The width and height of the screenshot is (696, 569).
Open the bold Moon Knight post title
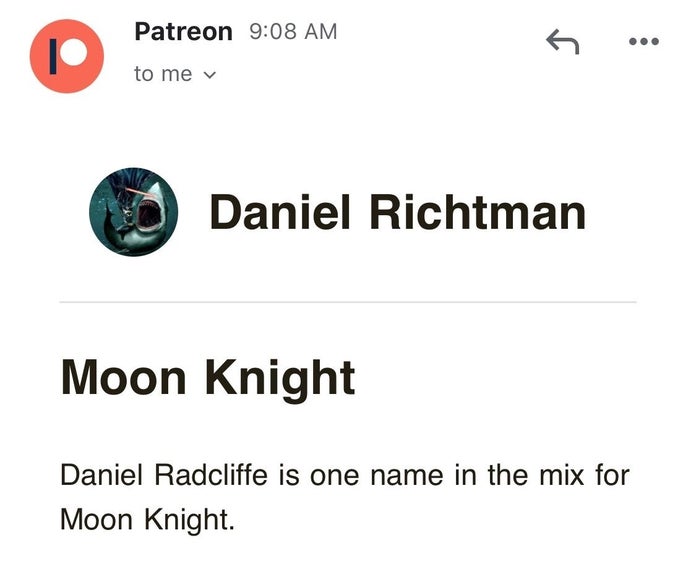click(x=208, y=378)
